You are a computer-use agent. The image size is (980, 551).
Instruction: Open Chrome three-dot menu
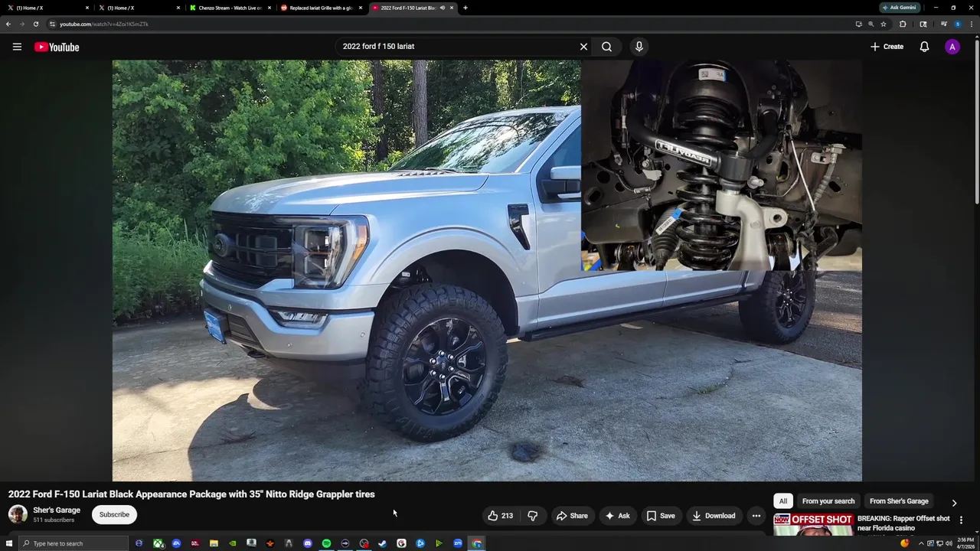point(972,24)
